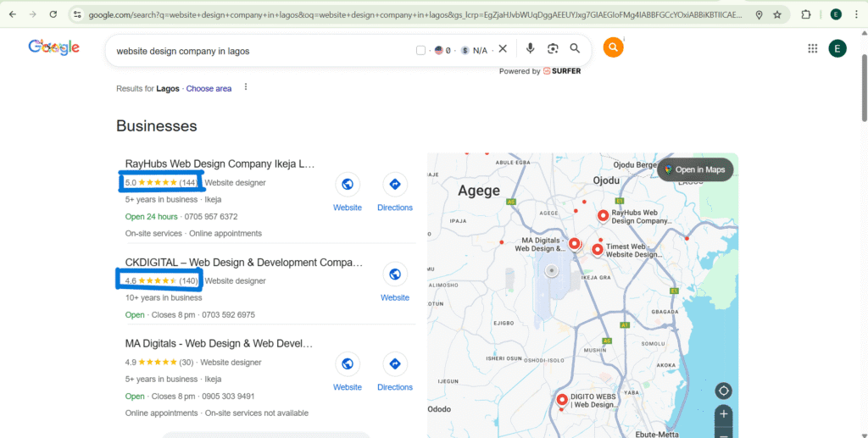Open the RayHubs Web Design Company listing title
868x438 pixels.
220,164
